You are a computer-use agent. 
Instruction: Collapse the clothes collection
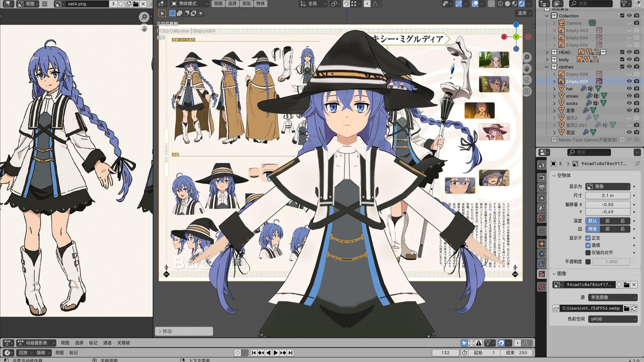[x=547, y=67]
